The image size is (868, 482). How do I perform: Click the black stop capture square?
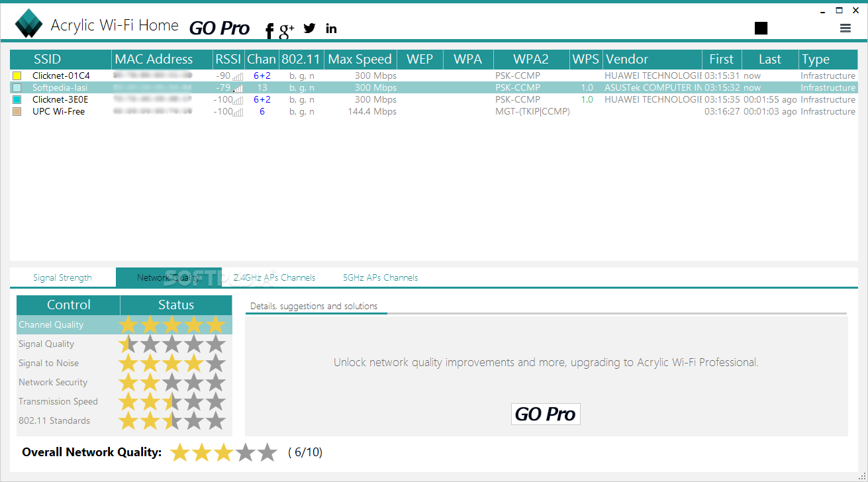coord(761,28)
